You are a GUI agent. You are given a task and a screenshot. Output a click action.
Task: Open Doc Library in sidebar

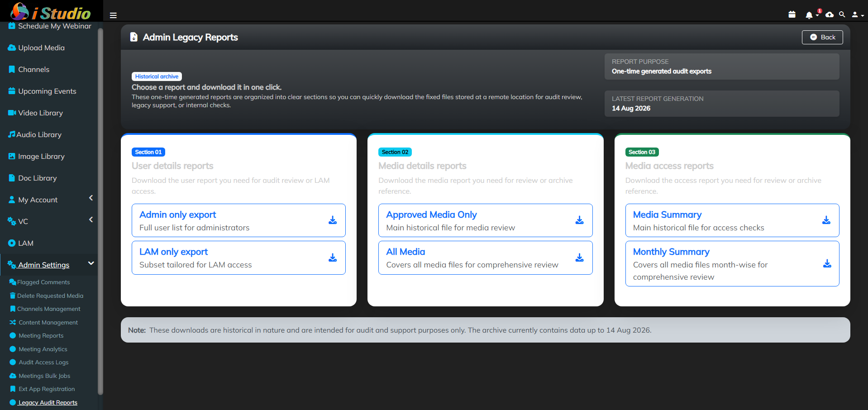tap(33, 178)
